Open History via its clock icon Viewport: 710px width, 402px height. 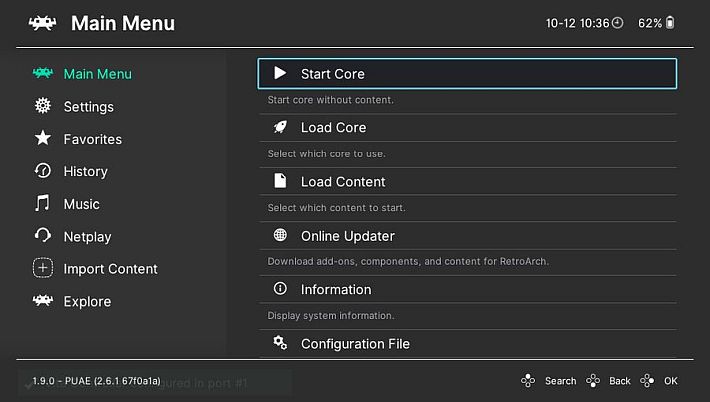tap(43, 171)
